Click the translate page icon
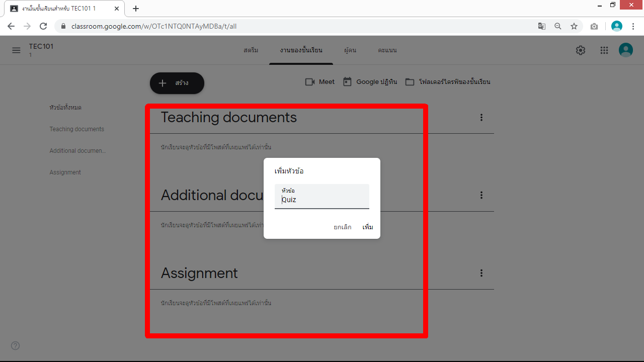This screenshot has width=644, height=362. coord(542,26)
